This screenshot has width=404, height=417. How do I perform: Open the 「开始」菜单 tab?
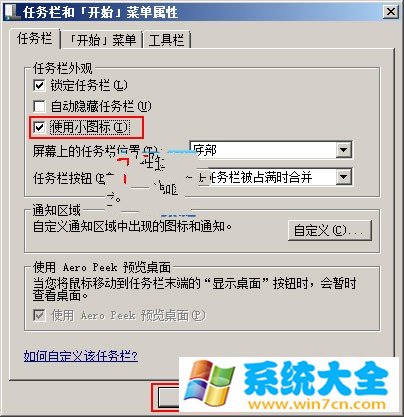pyautogui.click(x=103, y=40)
